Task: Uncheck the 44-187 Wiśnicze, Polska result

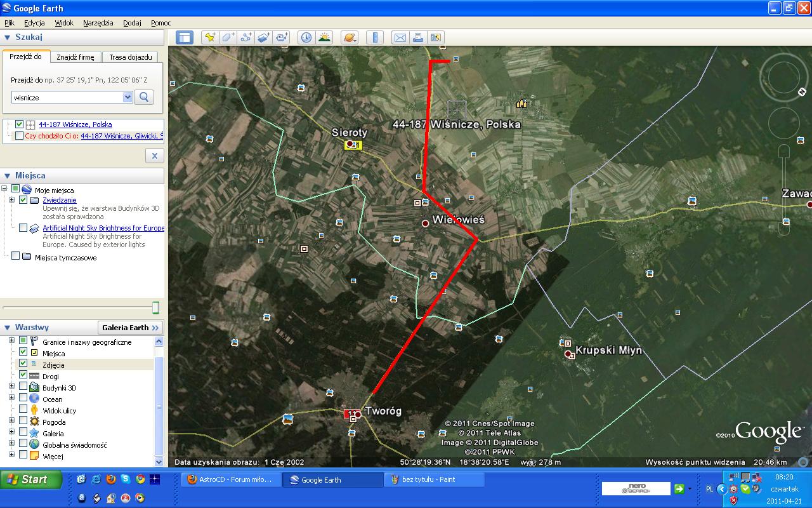Action: (19, 124)
